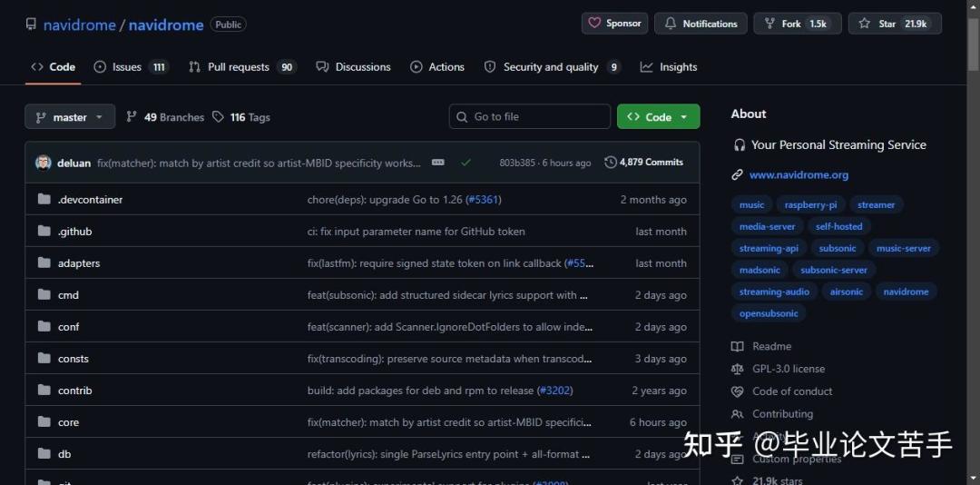Select the streaming-api topic tag
This screenshot has height=485, width=980.
point(769,249)
